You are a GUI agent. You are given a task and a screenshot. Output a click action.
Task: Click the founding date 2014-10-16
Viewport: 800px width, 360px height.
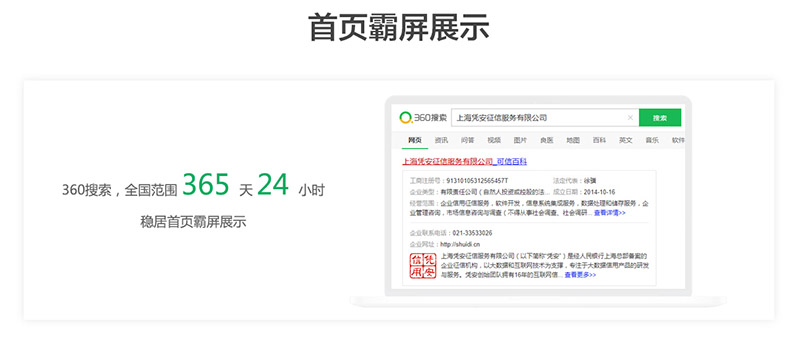[x=598, y=192]
